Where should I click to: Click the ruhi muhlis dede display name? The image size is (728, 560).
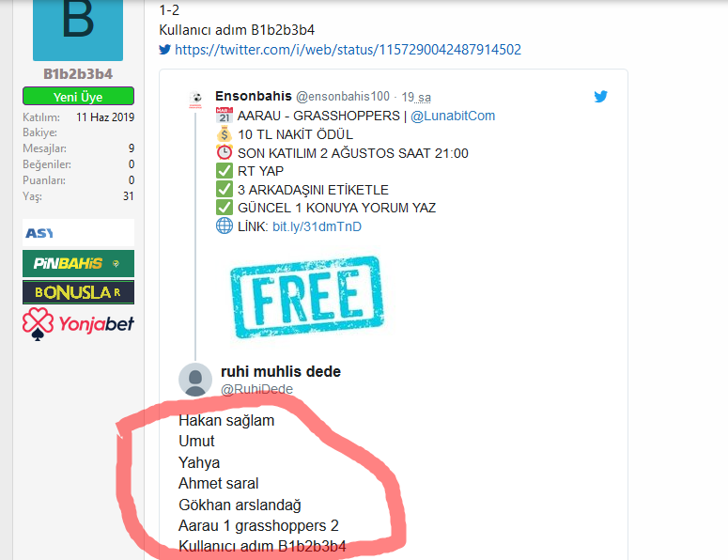click(281, 371)
